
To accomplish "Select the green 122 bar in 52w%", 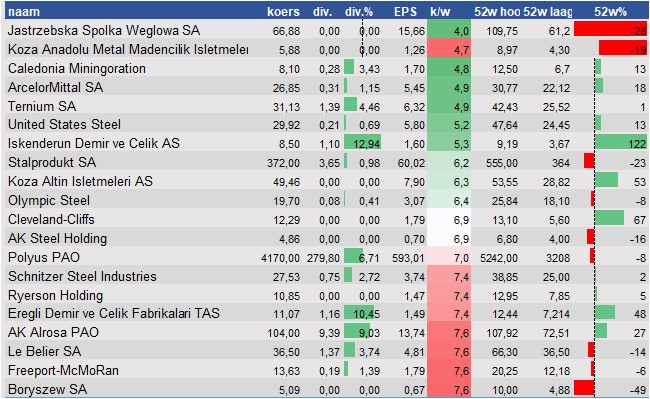I will click(621, 142).
